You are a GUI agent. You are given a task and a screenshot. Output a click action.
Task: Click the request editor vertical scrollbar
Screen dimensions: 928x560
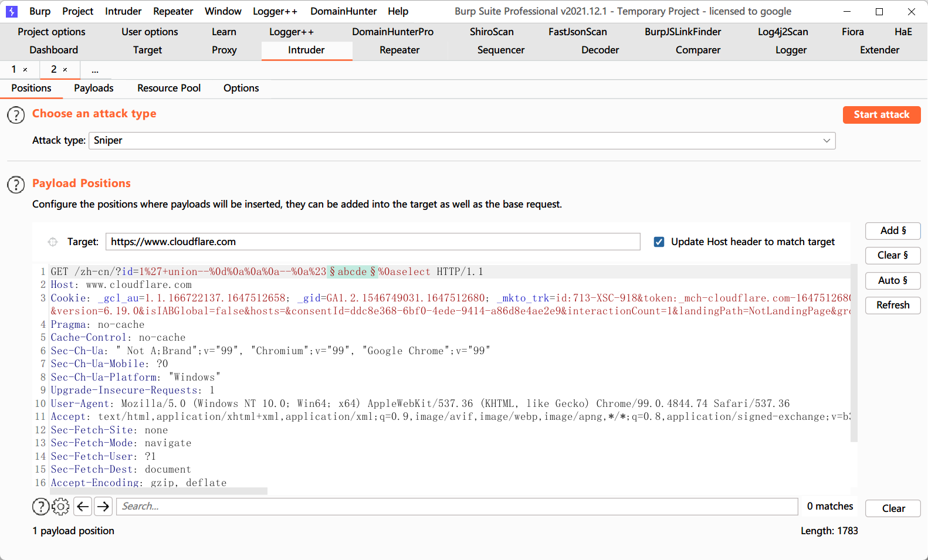854,353
